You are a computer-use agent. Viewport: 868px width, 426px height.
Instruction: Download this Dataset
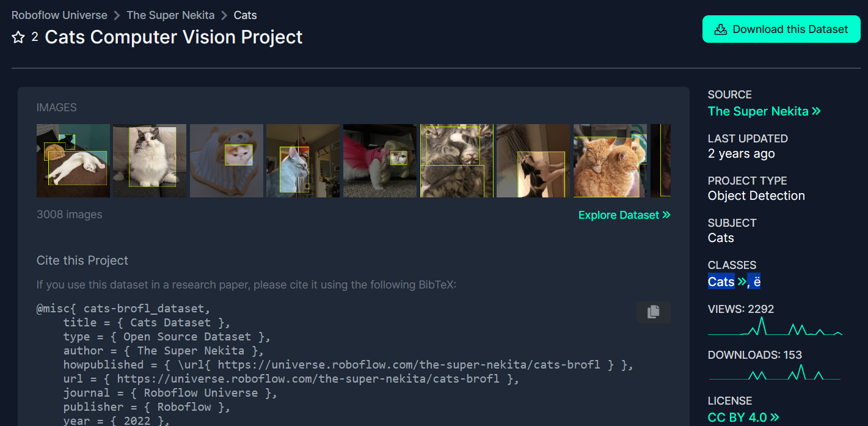[x=781, y=29]
